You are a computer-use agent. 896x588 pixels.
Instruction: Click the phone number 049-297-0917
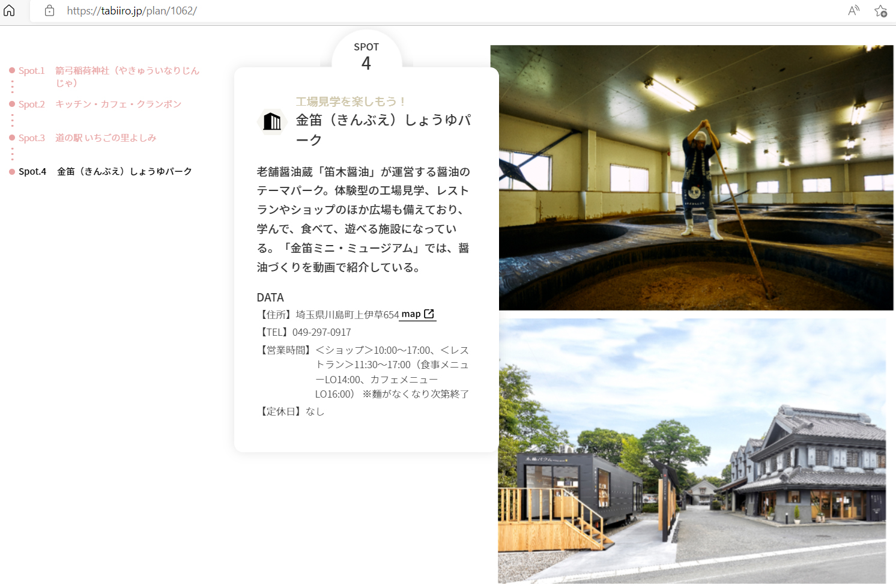coord(321,332)
